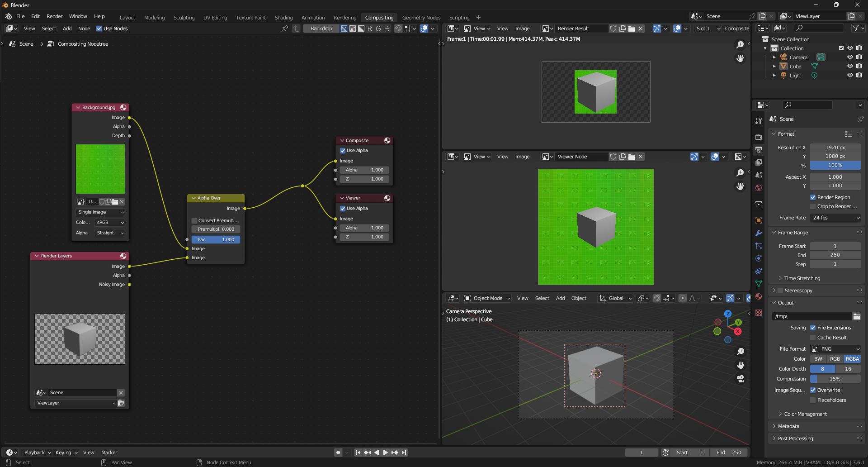Open the Render properties tab icon
The image size is (868, 467).
[x=759, y=137]
